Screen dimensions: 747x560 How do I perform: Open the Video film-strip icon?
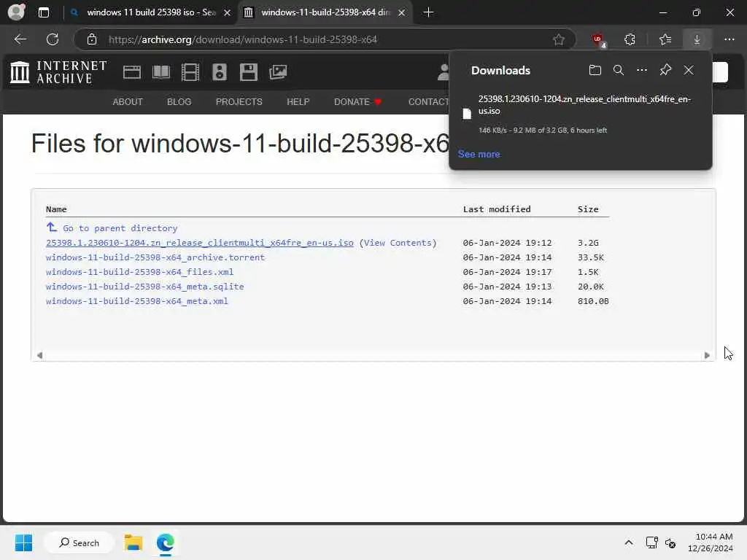pyautogui.click(x=190, y=72)
